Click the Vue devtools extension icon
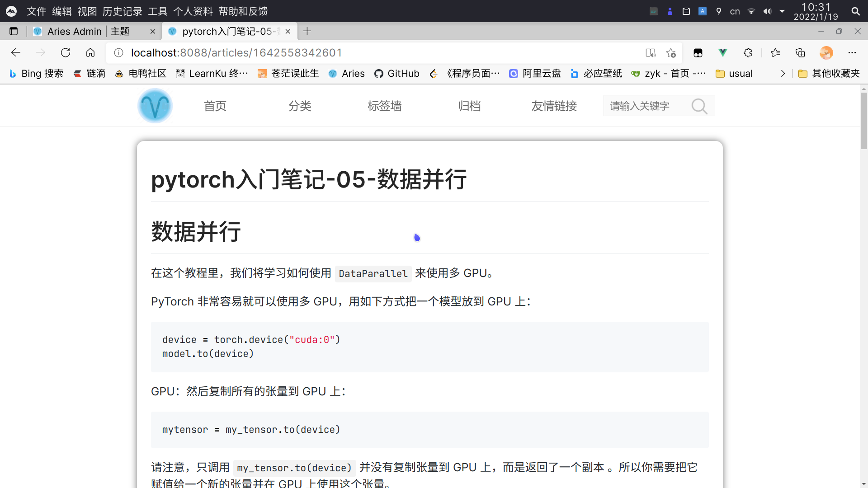The image size is (868, 488). pyautogui.click(x=723, y=53)
